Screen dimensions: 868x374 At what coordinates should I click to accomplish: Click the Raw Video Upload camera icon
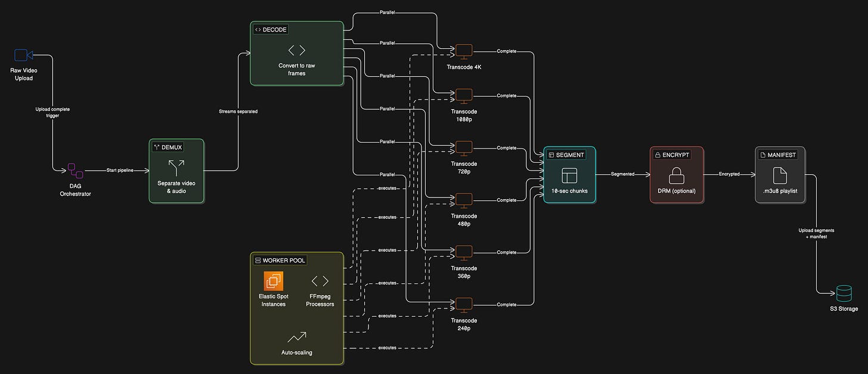[24, 55]
